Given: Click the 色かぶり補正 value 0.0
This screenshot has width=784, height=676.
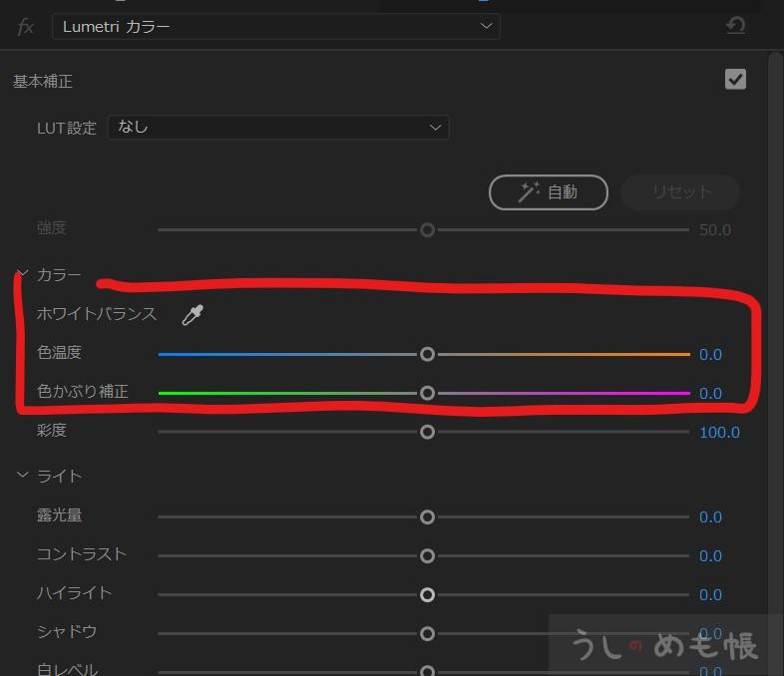Looking at the screenshot, I should click(710, 394).
